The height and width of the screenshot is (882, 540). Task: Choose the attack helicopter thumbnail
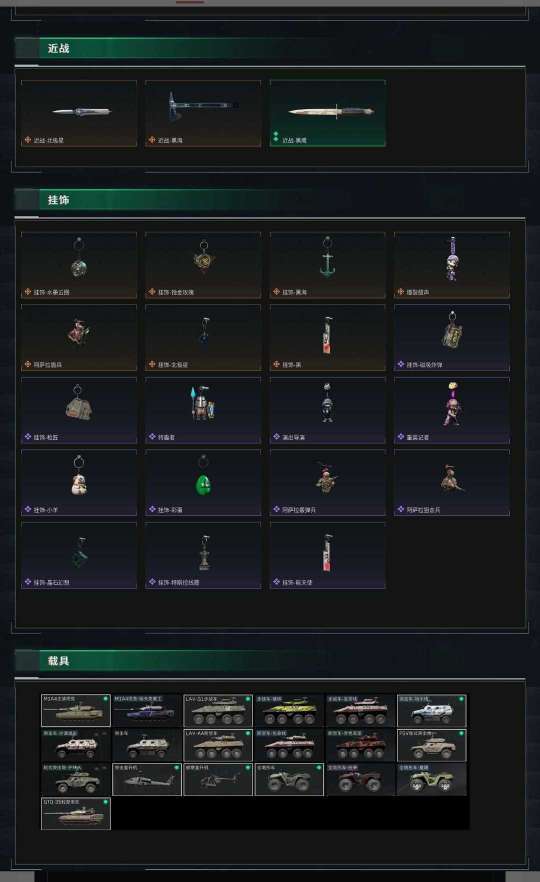pyautogui.click(x=147, y=779)
